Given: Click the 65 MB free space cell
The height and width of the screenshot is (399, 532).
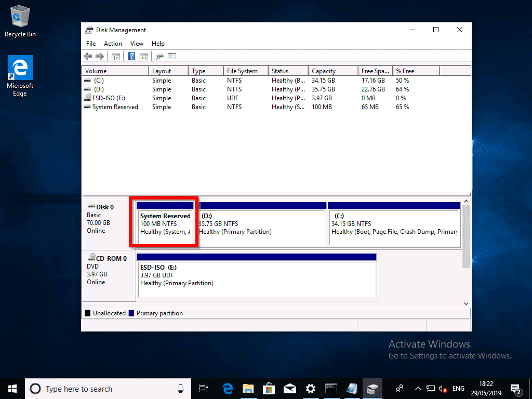Looking at the screenshot, I should tap(370, 107).
